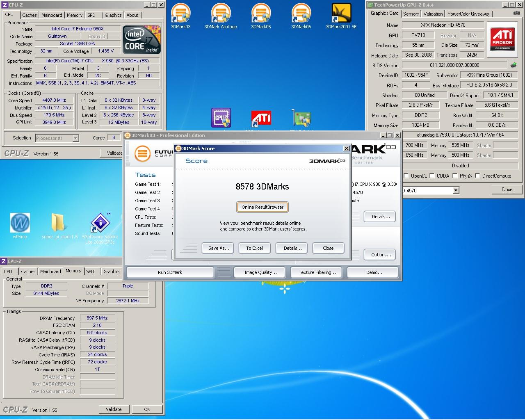The height and width of the screenshot is (420, 525).
Task: Switch to the About tab in CPU-Z
Action: tap(132, 15)
